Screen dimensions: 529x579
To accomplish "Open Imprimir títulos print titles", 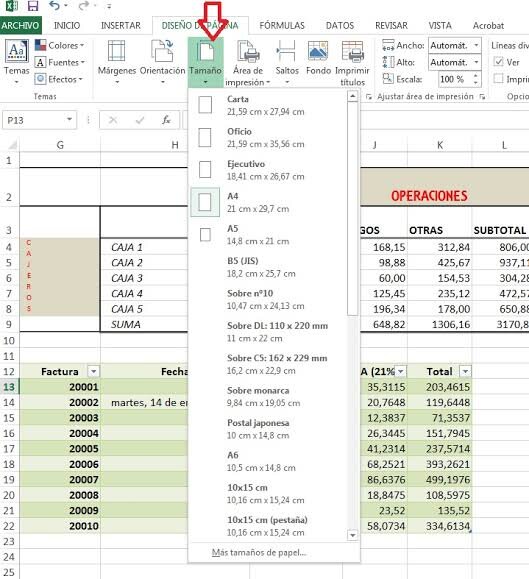I will click(x=353, y=63).
